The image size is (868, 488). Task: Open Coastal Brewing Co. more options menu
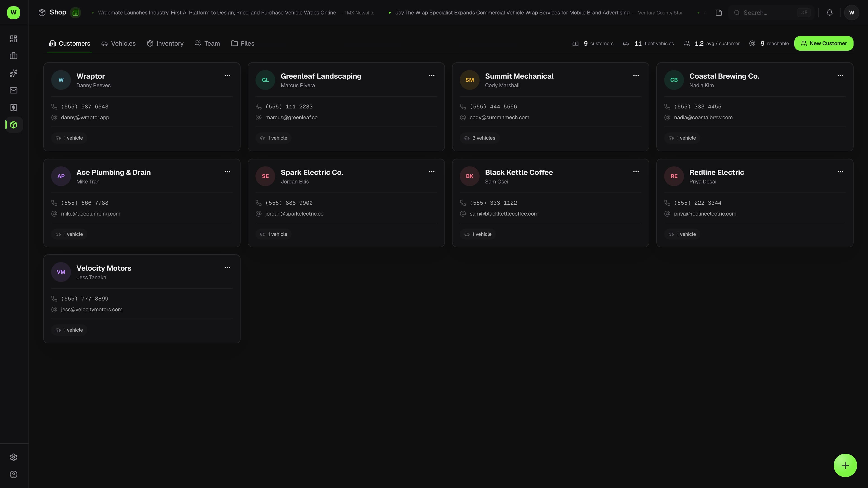(840, 75)
